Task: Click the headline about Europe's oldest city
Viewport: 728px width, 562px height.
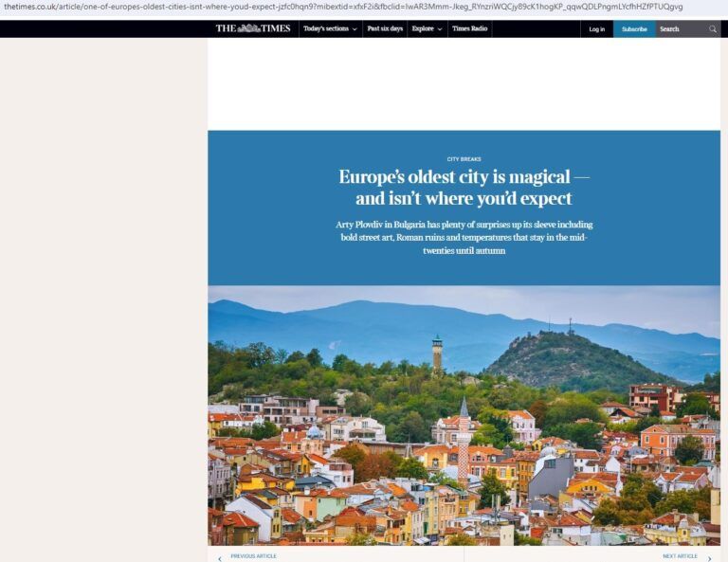Action: coord(464,188)
